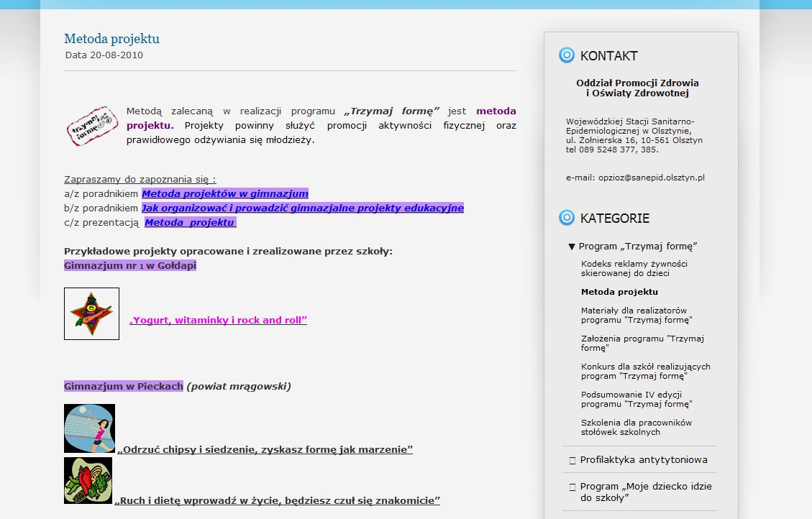
Task: Open the Metoda projektu presentation link
Action: 190,223
